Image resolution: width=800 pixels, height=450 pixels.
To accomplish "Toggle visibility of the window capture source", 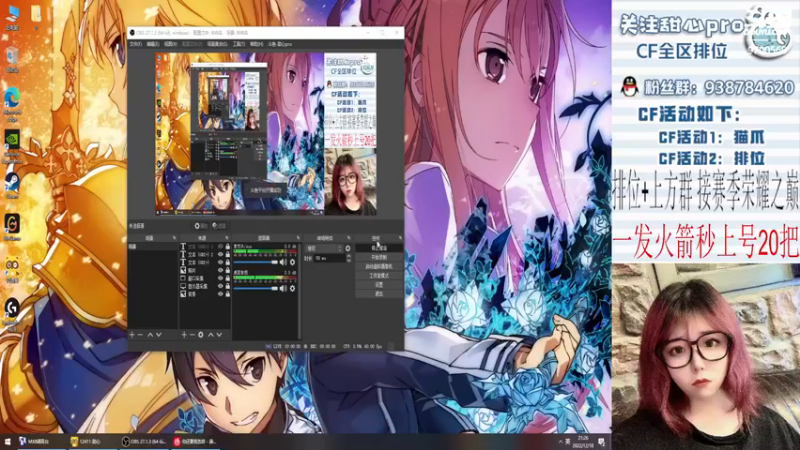I will pyautogui.click(x=220, y=278).
